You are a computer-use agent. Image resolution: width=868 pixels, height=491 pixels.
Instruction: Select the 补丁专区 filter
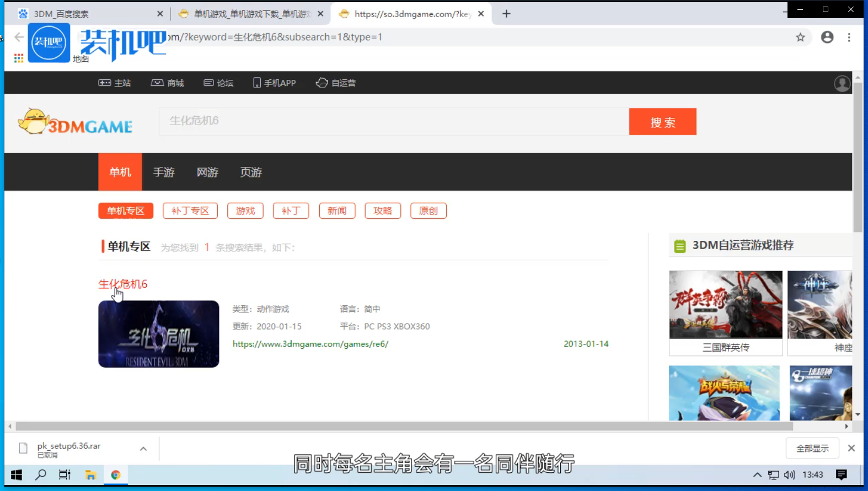[x=190, y=211]
